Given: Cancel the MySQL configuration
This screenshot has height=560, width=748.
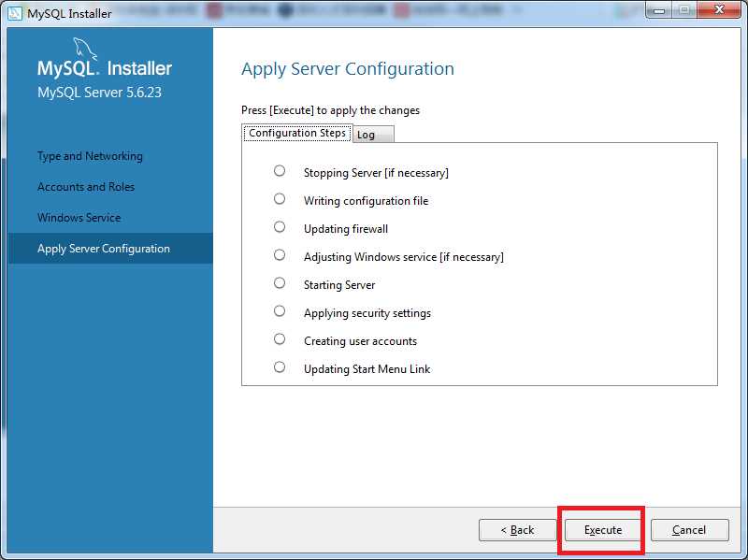Looking at the screenshot, I should (x=690, y=530).
